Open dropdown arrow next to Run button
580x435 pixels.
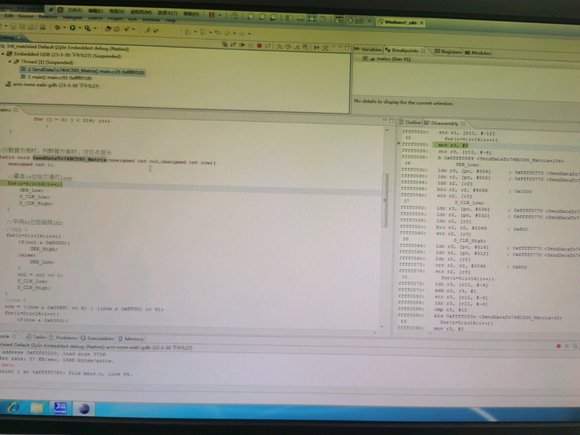(x=80, y=28)
